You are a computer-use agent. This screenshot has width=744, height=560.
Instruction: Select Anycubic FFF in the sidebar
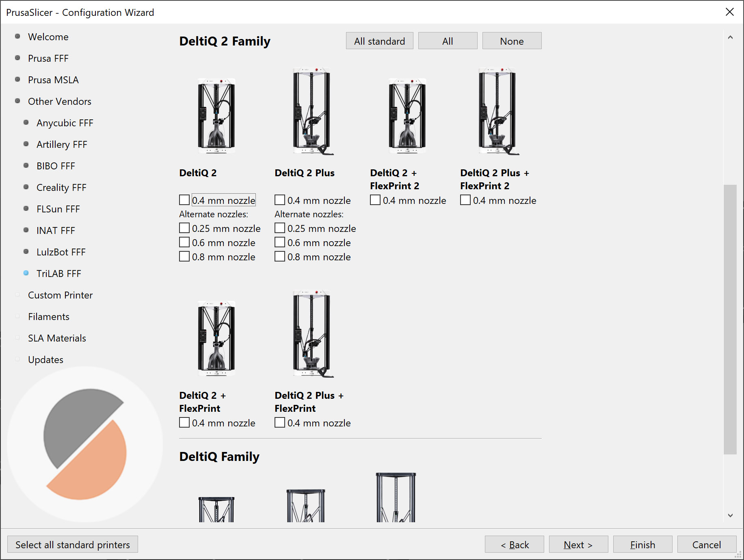coord(65,123)
